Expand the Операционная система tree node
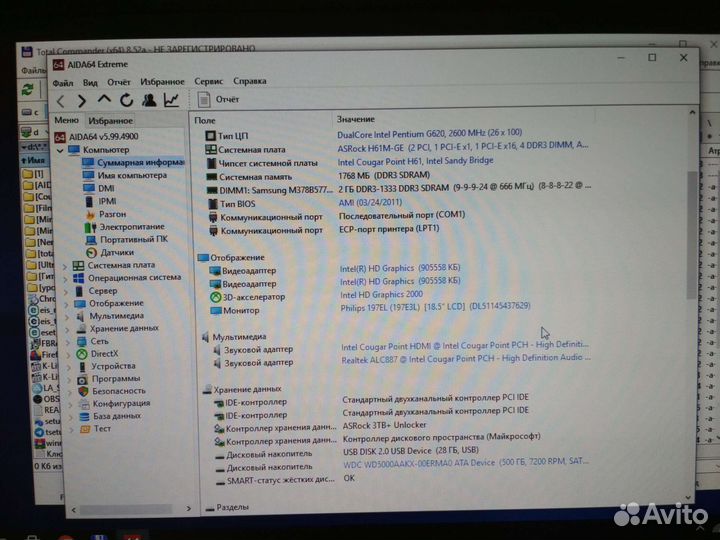720x540 pixels. pyautogui.click(x=66, y=279)
